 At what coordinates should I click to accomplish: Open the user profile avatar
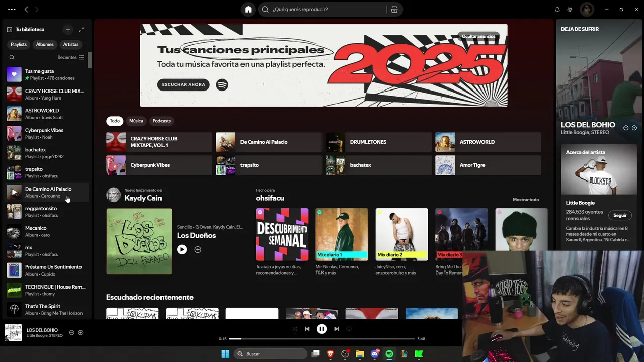587,9
